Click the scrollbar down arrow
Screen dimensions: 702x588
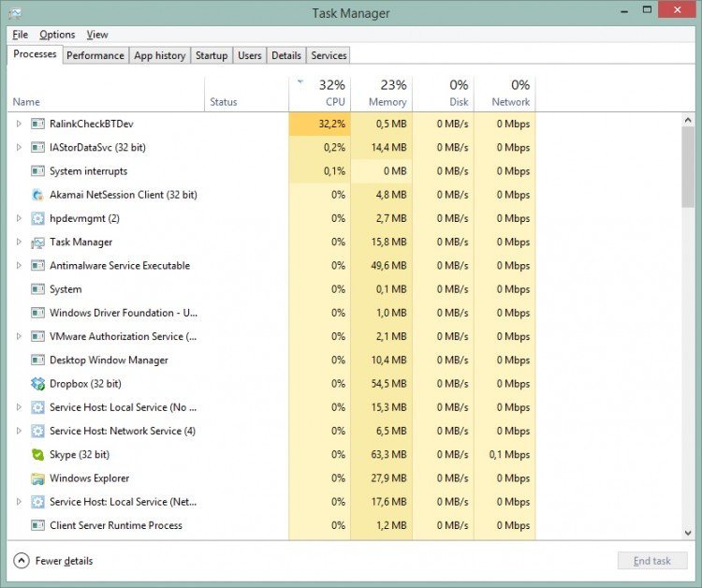click(688, 533)
